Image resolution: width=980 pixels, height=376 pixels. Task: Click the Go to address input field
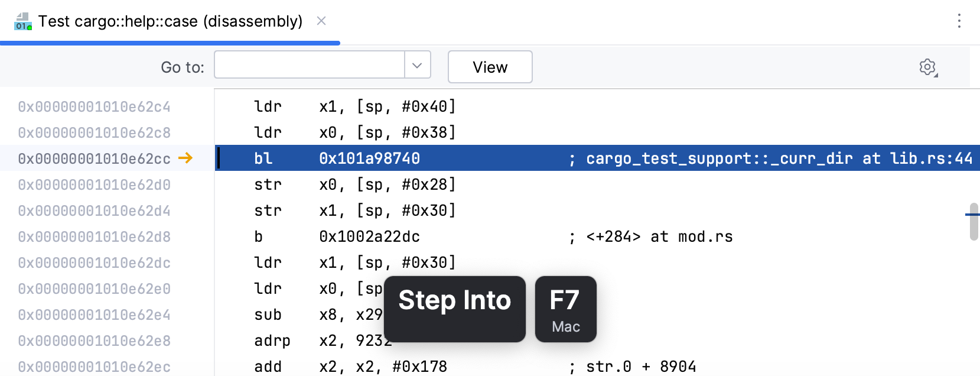309,65
